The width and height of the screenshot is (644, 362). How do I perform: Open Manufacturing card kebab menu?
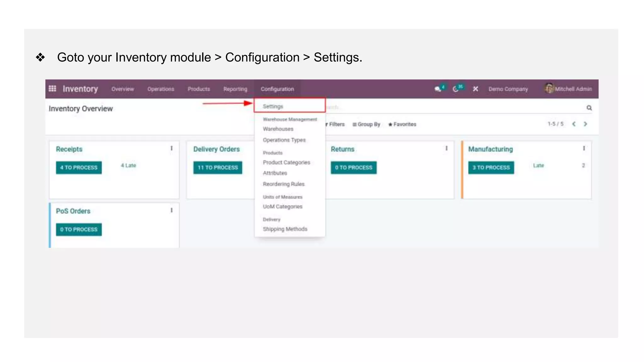point(584,148)
